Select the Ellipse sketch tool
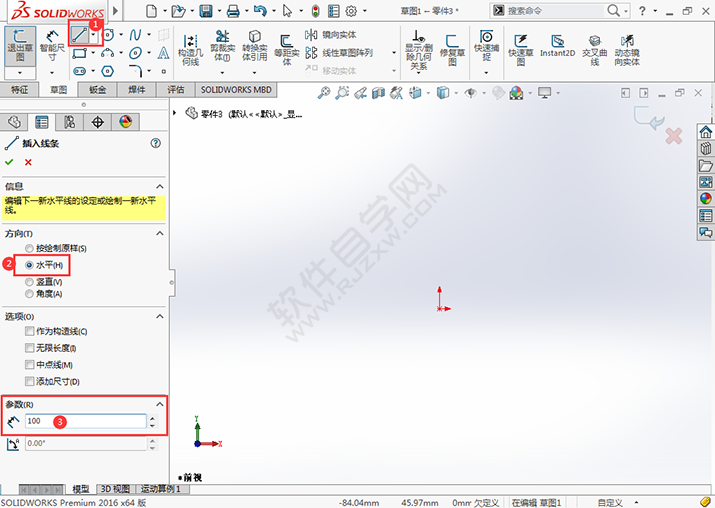Viewport: 715px width, 508px height. click(x=135, y=53)
